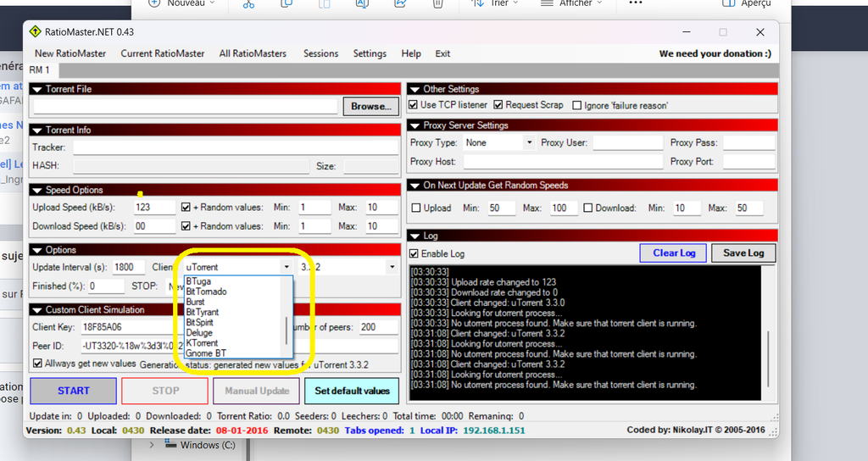Collapse the Other Settings section triangle
Screen dimensions: 868x461
415,89
